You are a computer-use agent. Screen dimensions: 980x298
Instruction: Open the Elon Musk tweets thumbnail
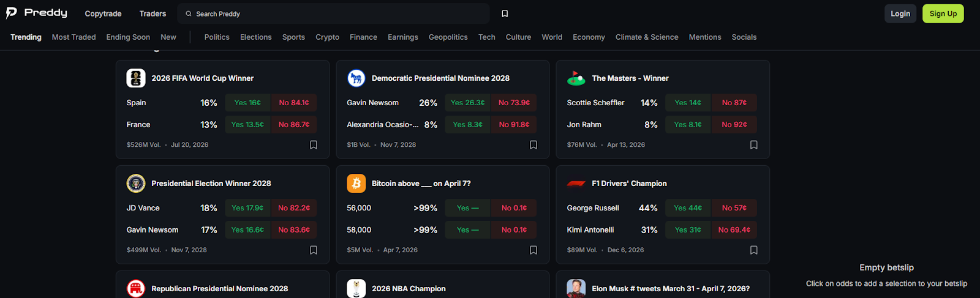pyautogui.click(x=576, y=289)
